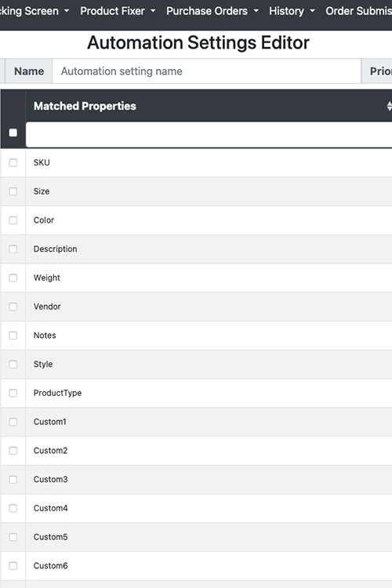Expand the Purchase Orders menu
Image resolution: width=392 pixels, height=588 pixels.
pyautogui.click(x=212, y=11)
